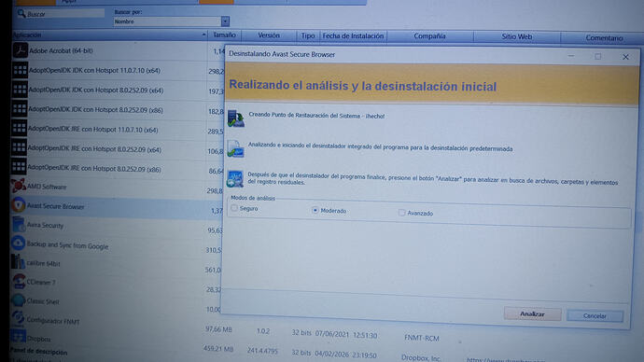The height and width of the screenshot is (362, 644).
Task: Sort by the Sitio Web column header
Action: click(x=517, y=37)
